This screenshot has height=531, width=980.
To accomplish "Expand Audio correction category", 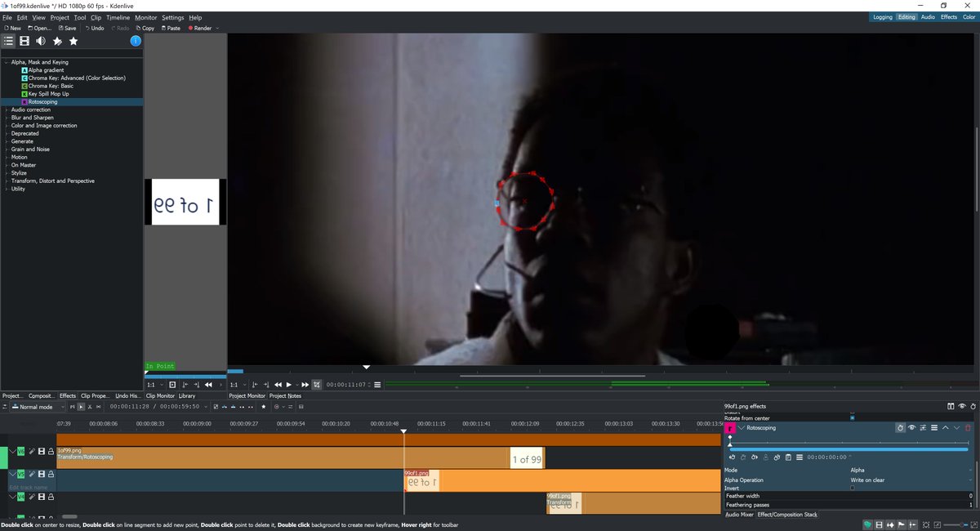I will pyautogui.click(x=6, y=109).
